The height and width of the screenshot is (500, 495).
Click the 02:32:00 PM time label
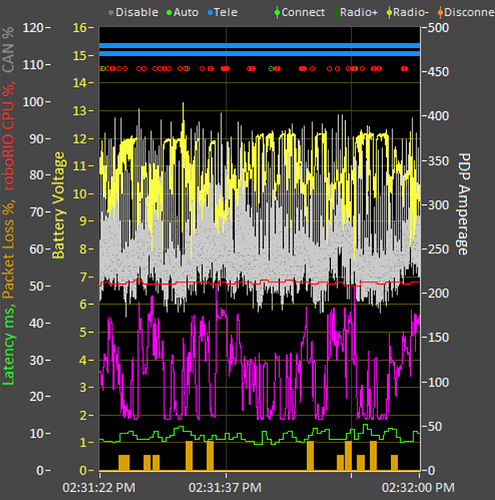point(418,488)
